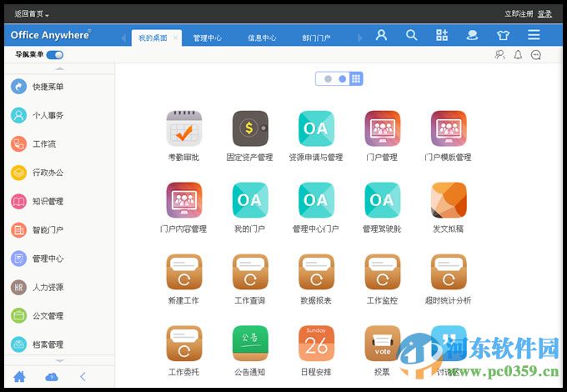This screenshot has height=392, width=567.
Task: Click the search magnifier icon in header
Action: point(412,35)
